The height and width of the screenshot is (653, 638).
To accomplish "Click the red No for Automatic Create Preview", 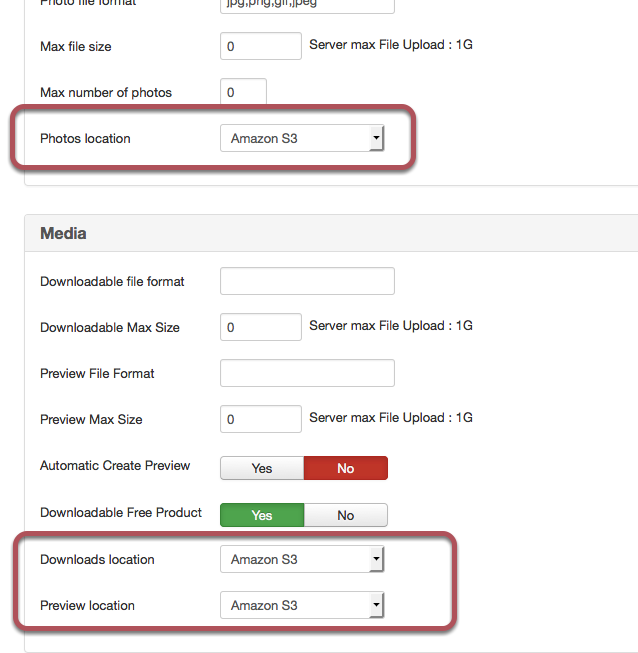I will click(346, 468).
